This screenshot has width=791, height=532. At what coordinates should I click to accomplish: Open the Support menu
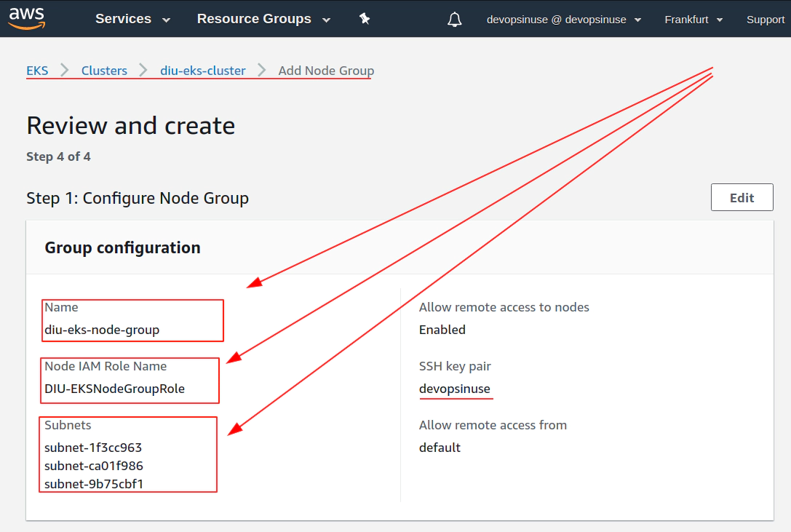click(x=766, y=20)
